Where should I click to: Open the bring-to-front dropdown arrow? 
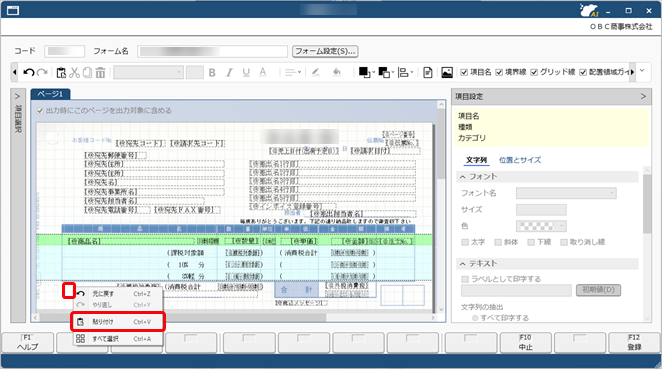pyautogui.click(x=373, y=73)
